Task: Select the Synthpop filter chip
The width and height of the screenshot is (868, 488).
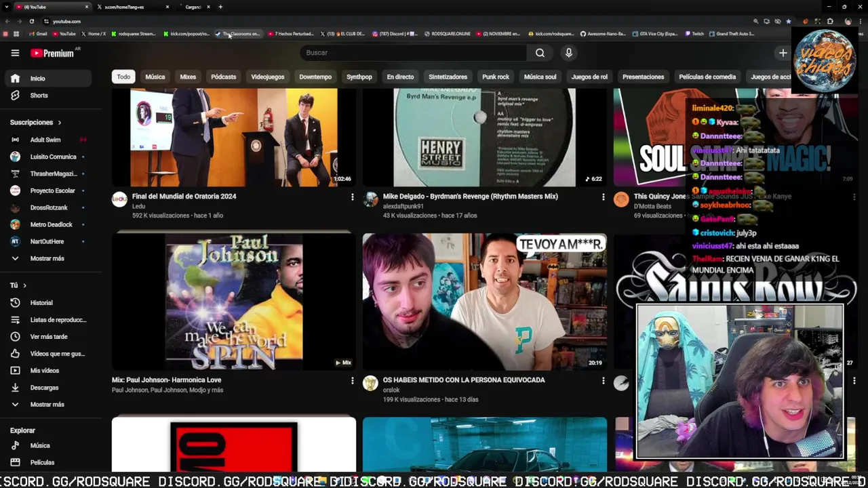Action: (x=359, y=77)
